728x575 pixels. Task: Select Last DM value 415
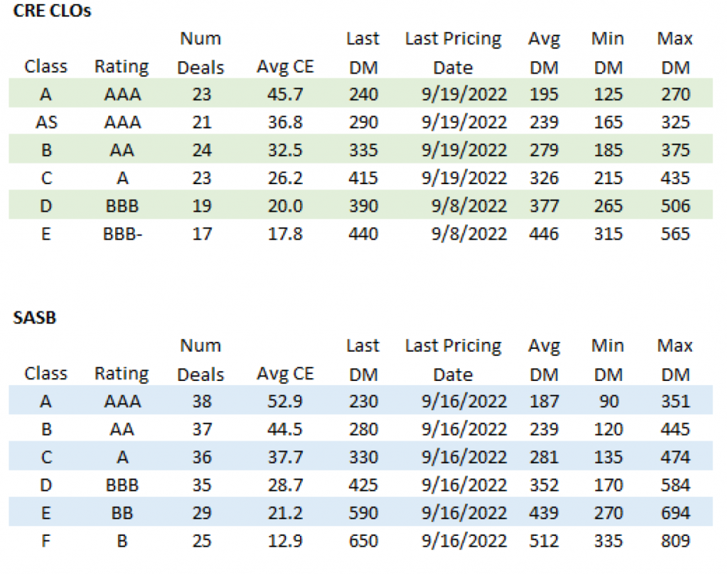363,178
